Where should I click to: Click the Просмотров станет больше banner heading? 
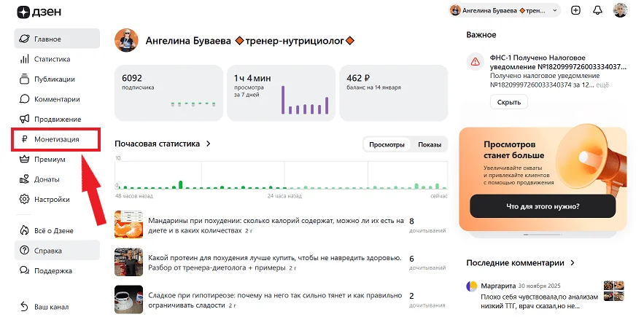click(513, 150)
